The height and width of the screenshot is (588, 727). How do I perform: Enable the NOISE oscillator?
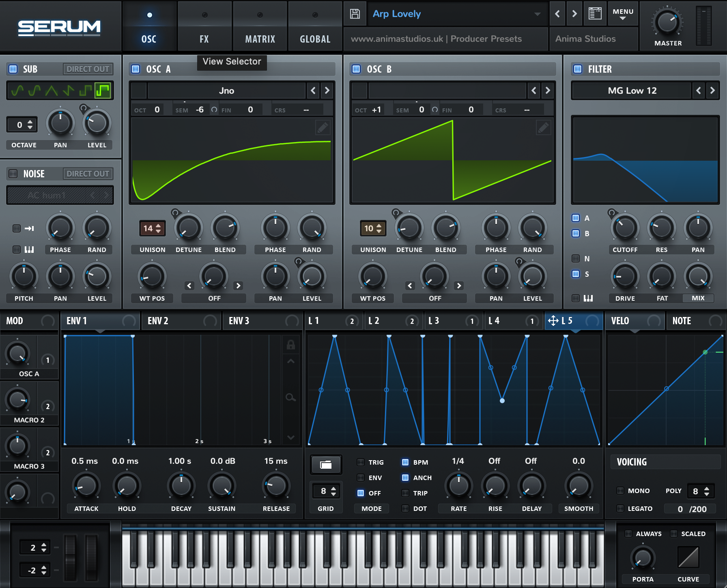[13, 174]
